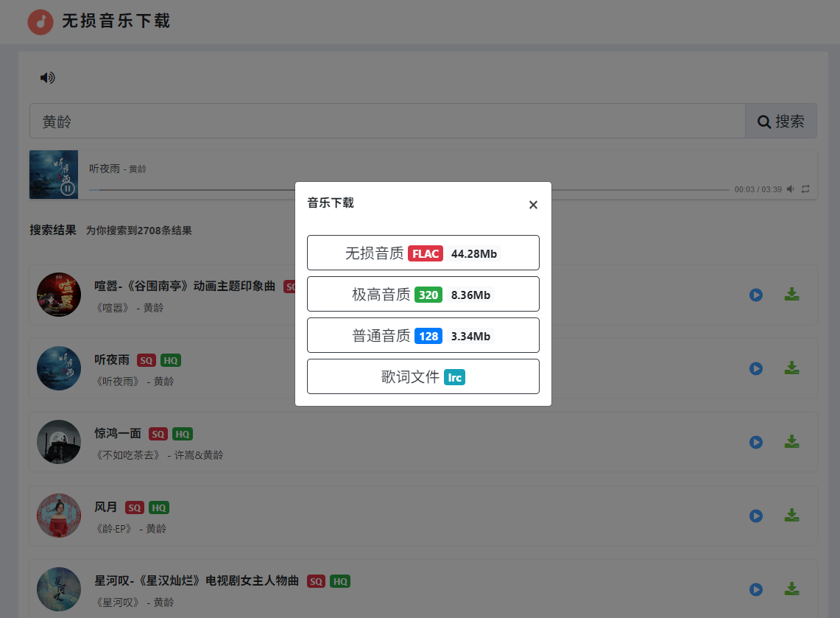This screenshot has width=840, height=618.
Task: Click the speaker announcement icon
Action: pyautogui.click(x=47, y=77)
